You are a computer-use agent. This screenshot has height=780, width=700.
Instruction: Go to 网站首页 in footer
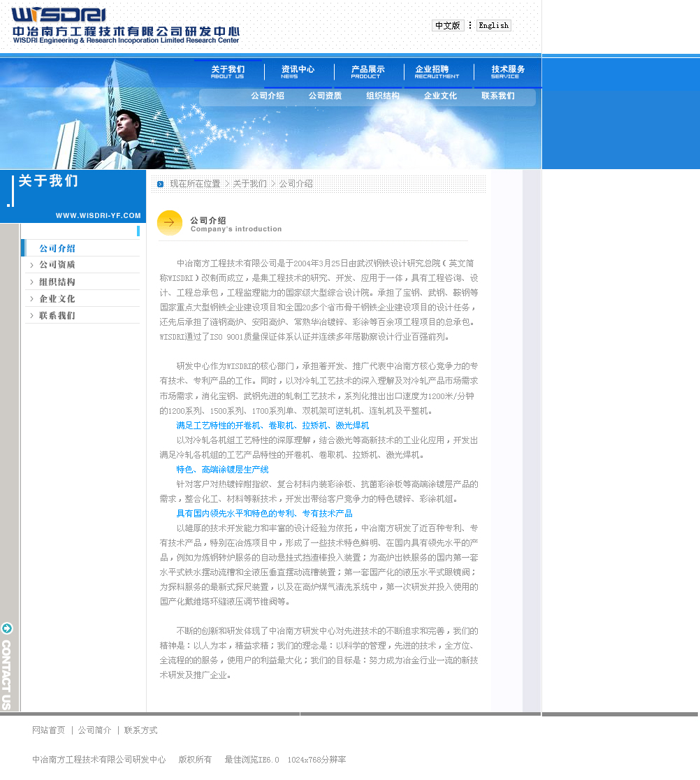[x=49, y=730]
